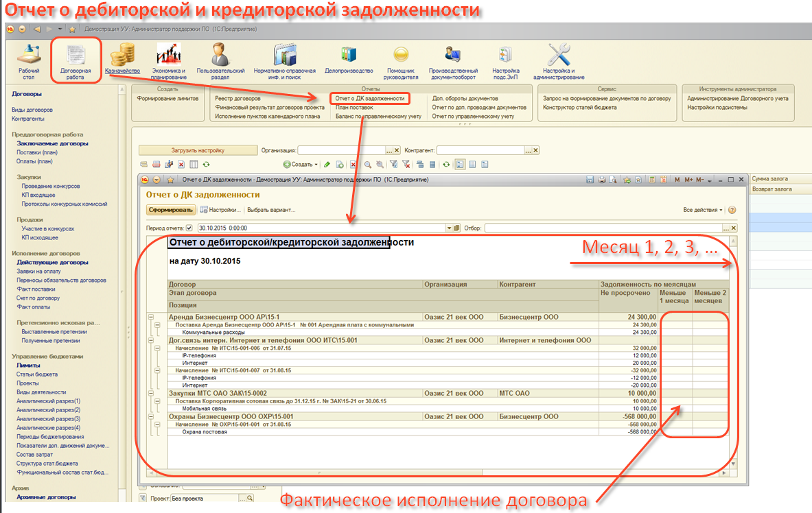Open Отчет о ДК задолженности menu item
Screen dimensions: 812x513
pyautogui.click(x=369, y=99)
